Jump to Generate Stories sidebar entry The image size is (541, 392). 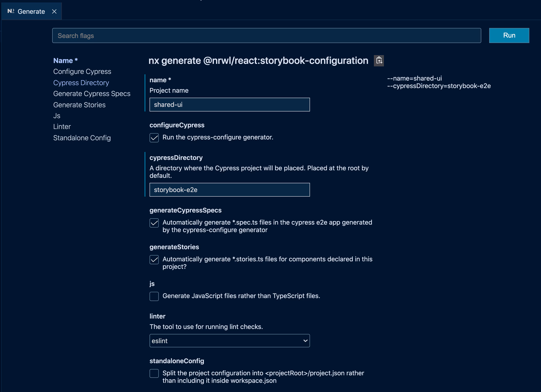click(79, 105)
